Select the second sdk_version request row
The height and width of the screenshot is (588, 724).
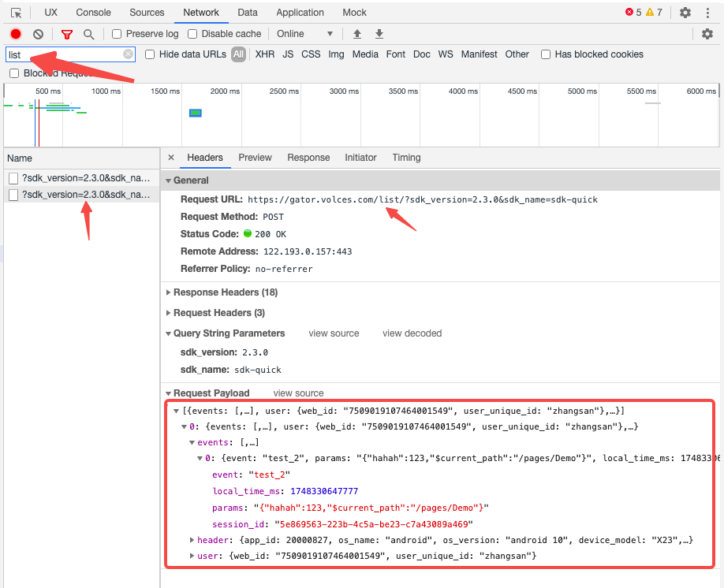[81, 195]
